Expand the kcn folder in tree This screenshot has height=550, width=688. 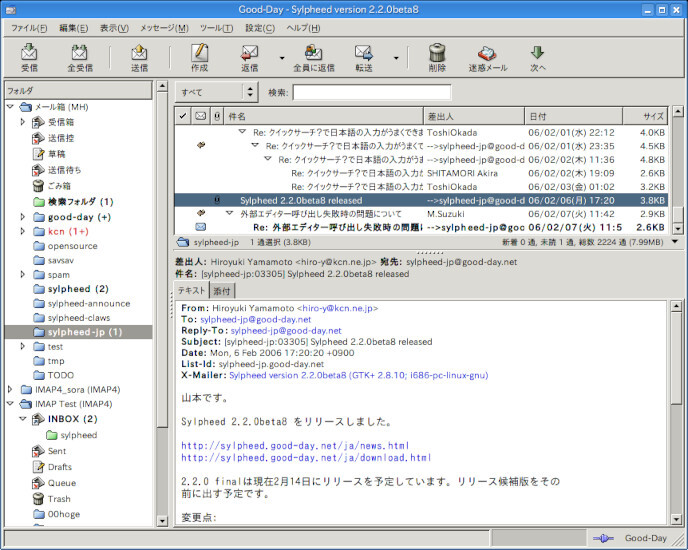[24, 231]
